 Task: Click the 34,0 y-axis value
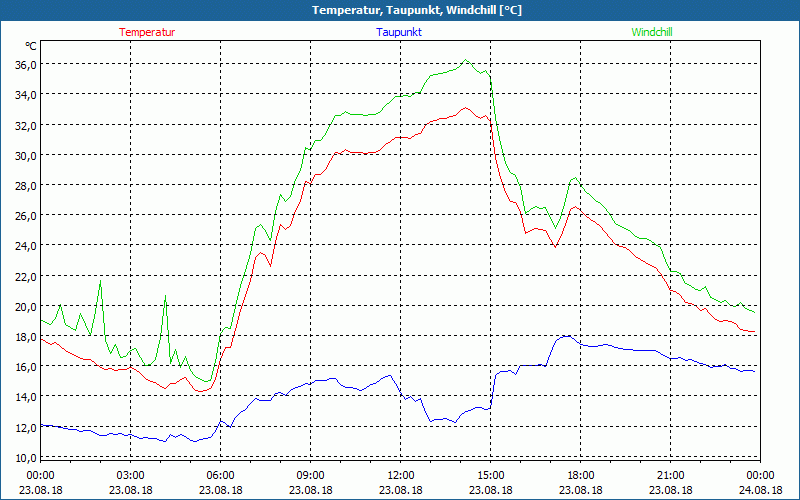(25, 95)
